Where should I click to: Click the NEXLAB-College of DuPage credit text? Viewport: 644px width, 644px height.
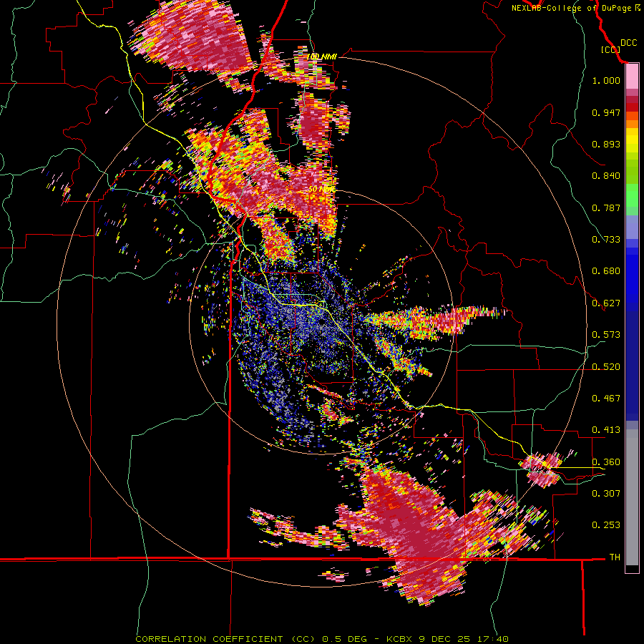click(x=575, y=8)
